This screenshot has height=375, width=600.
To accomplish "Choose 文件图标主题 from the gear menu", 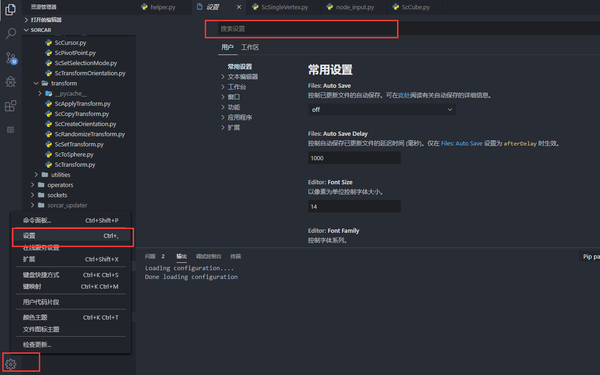I will (71, 329).
